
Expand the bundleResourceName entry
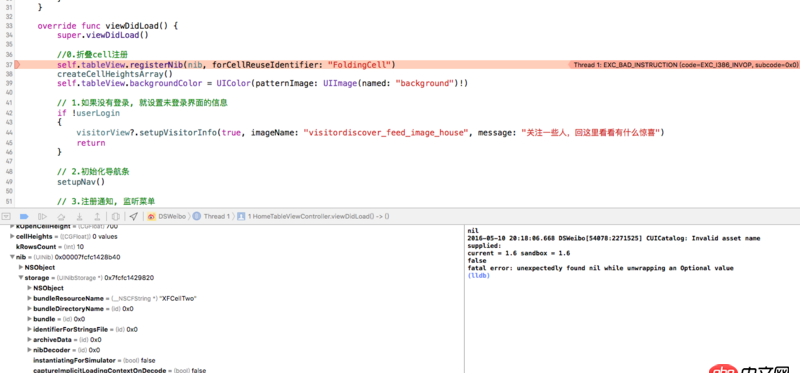(29, 299)
